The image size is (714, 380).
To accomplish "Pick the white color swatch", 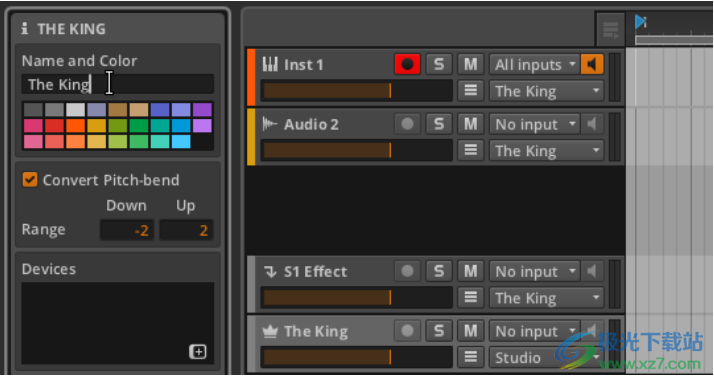I will (x=76, y=110).
